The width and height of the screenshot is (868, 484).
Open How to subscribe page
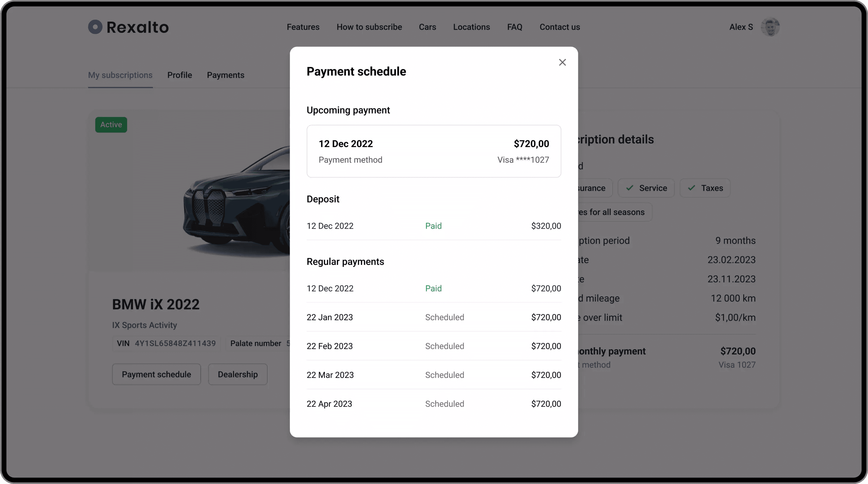pos(369,27)
